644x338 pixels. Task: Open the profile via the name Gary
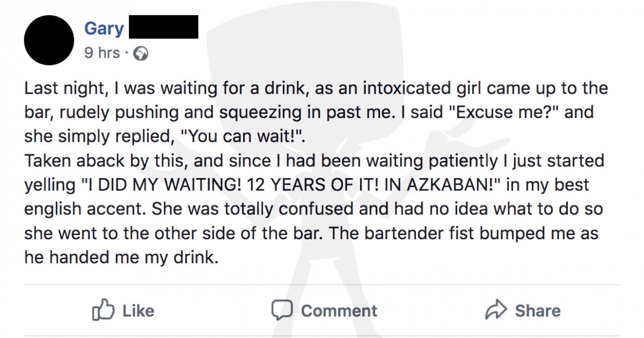(x=104, y=28)
